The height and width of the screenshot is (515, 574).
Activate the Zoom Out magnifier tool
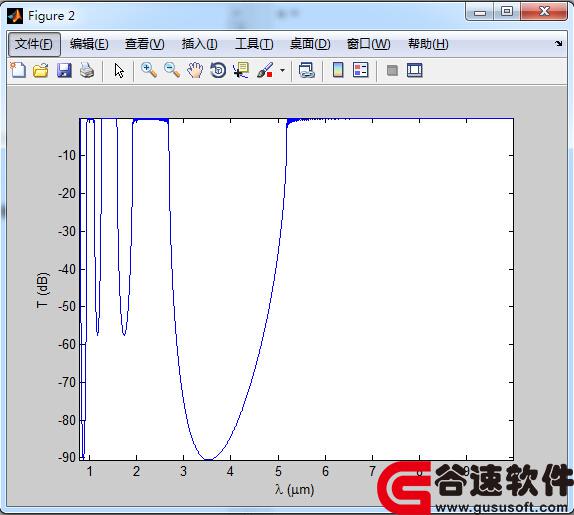click(172, 70)
